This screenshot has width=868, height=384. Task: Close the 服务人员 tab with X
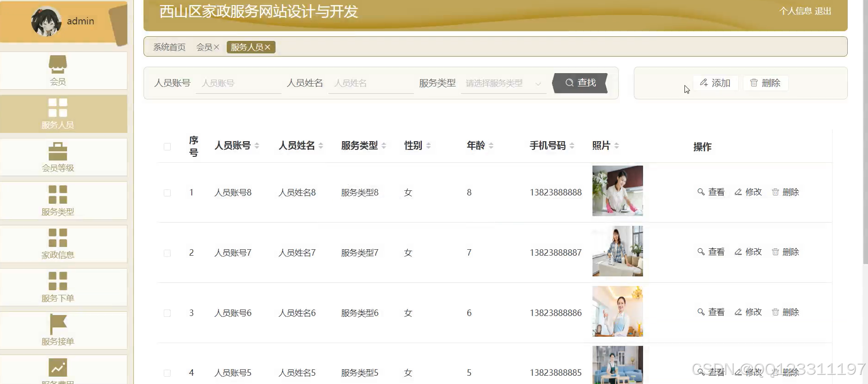coord(268,47)
